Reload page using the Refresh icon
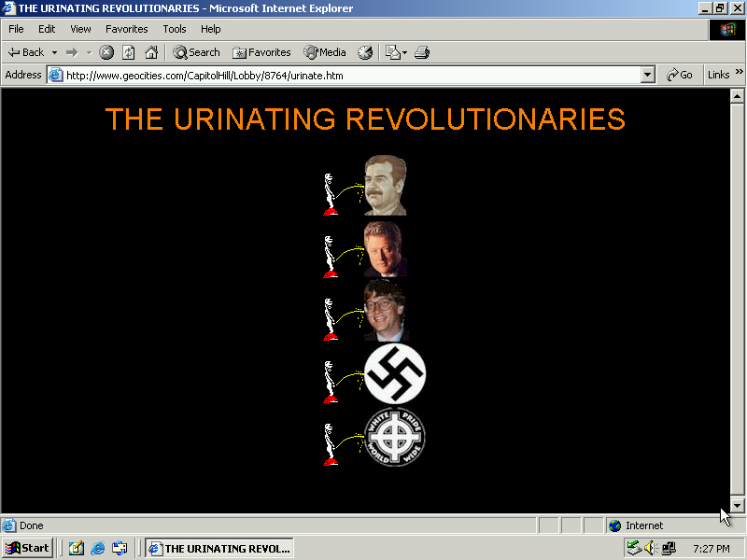Image resolution: width=747 pixels, height=560 pixels. pos(129,52)
